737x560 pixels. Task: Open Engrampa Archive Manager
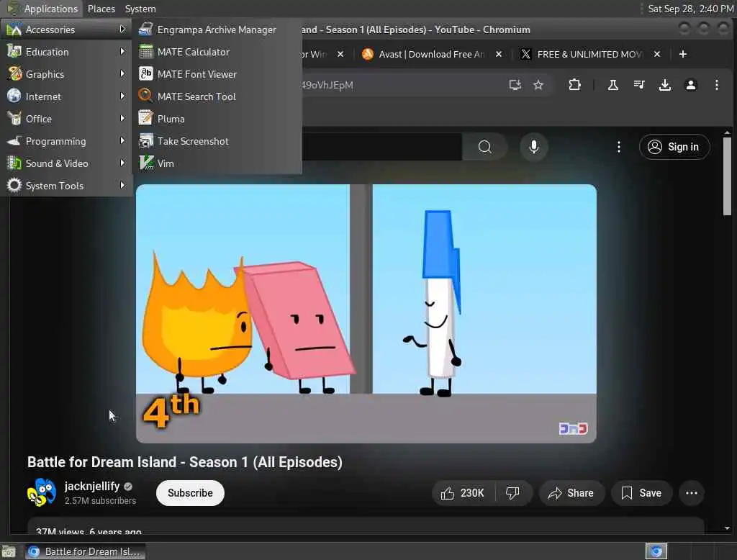point(217,30)
